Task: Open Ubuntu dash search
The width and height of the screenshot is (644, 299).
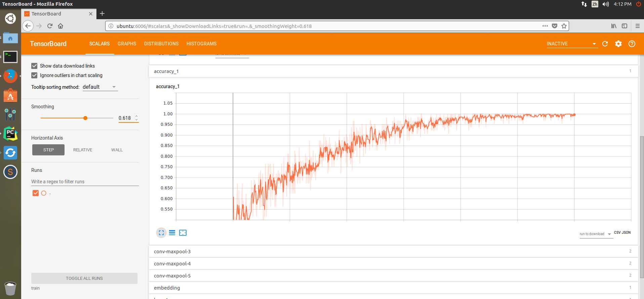Action: click(x=10, y=18)
